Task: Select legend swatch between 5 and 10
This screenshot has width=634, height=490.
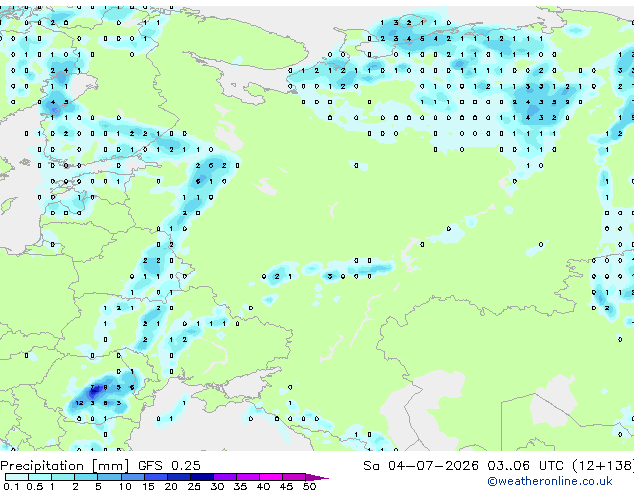Action: [109, 477]
